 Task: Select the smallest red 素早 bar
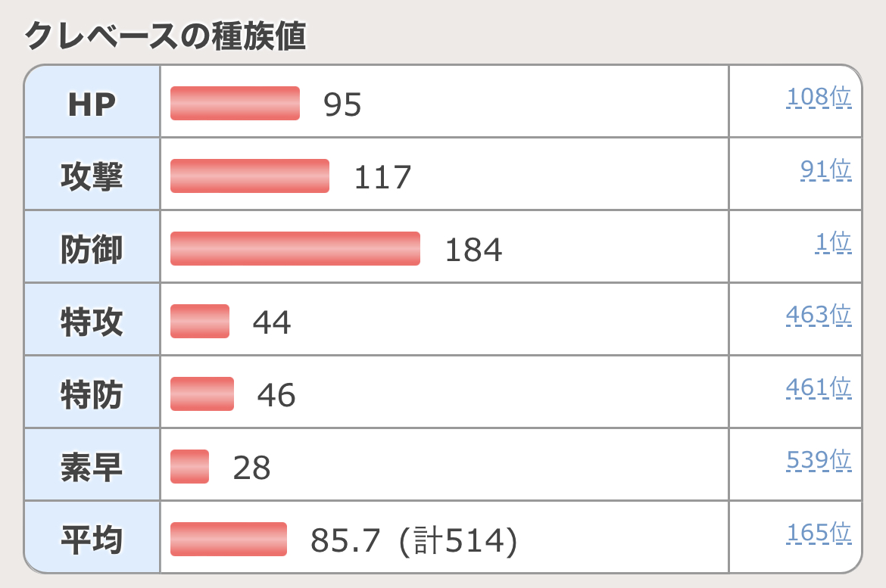(189, 467)
